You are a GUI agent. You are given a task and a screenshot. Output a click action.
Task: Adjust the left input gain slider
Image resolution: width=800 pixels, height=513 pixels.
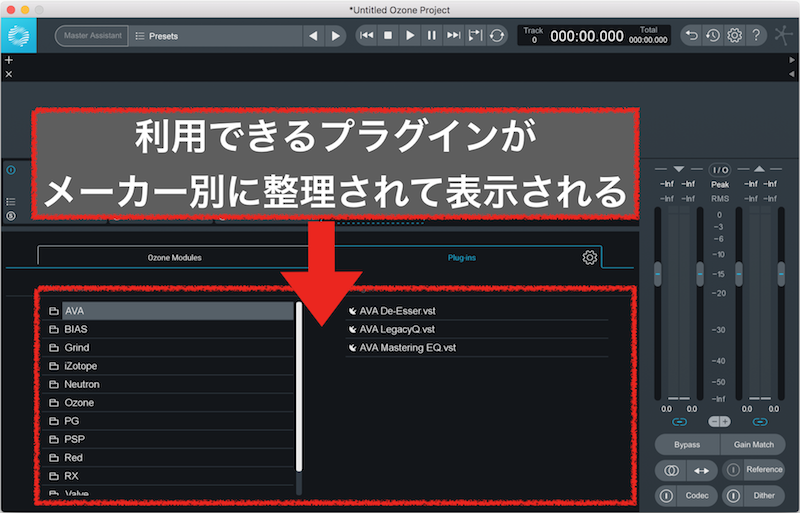658,274
